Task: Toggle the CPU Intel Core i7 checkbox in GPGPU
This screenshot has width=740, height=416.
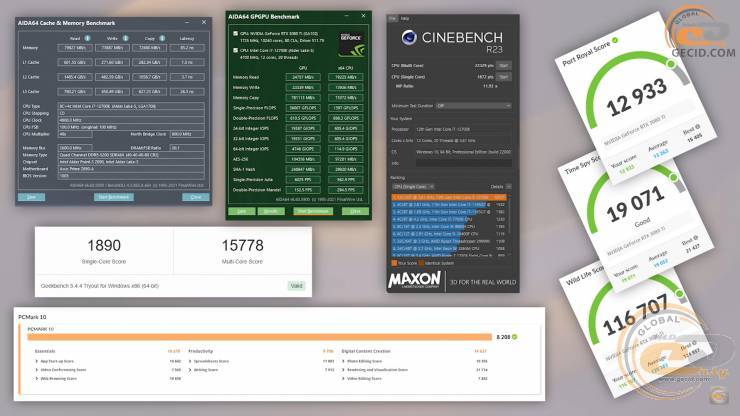Action: [235, 50]
